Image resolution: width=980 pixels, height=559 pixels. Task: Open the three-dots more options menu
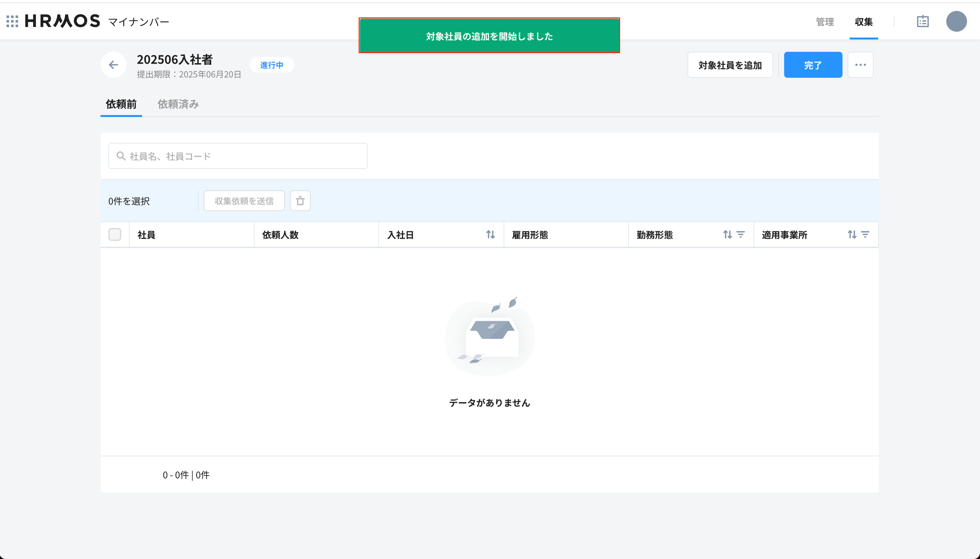[860, 65]
